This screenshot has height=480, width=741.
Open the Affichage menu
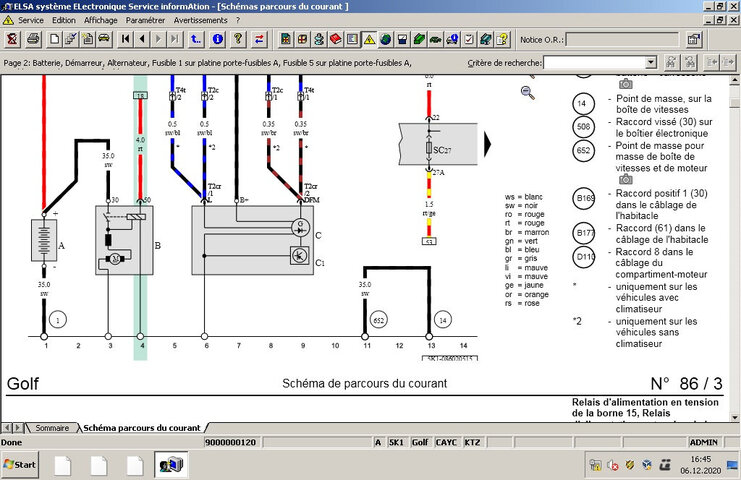(101, 20)
